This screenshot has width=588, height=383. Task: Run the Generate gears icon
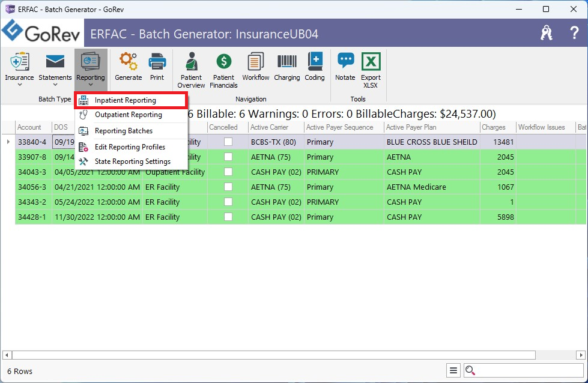(x=129, y=62)
